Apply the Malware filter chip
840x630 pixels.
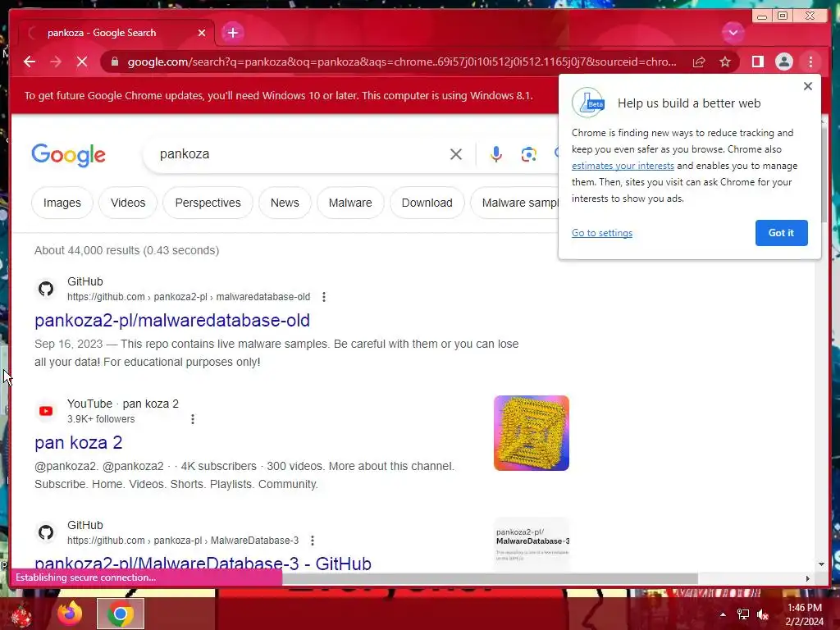(x=350, y=203)
